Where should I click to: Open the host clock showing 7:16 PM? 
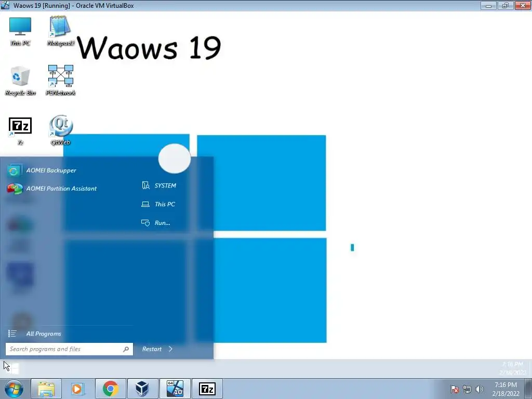(506, 389)
